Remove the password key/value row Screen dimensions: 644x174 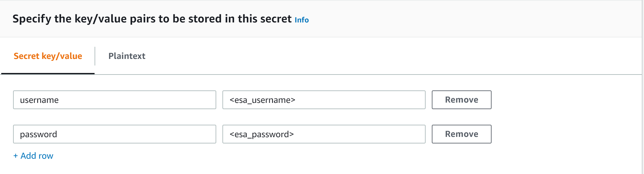(461, 134)
